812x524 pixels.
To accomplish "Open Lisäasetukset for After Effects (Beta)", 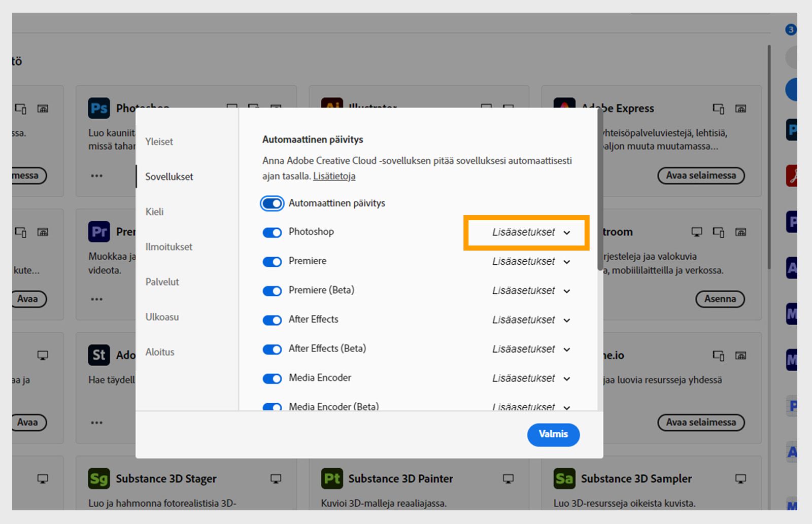I will [x=531, y=350].
